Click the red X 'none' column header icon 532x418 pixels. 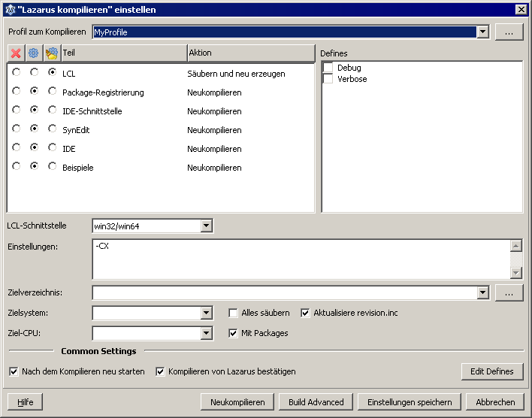[x=16, y=53]
